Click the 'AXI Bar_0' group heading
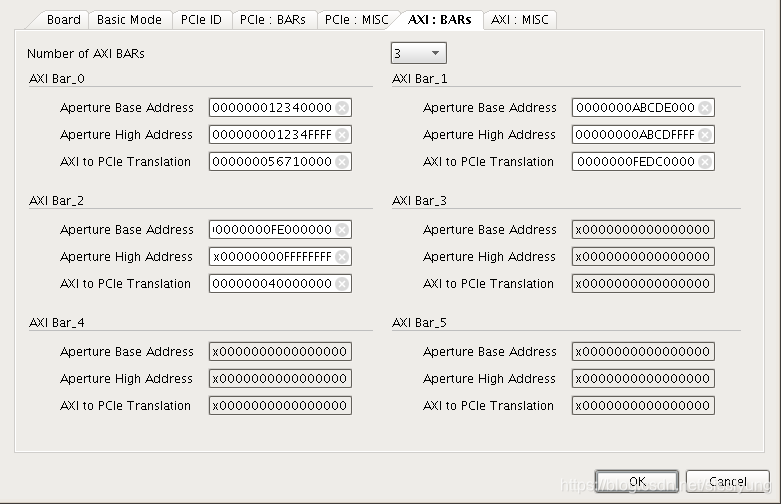 57,79
